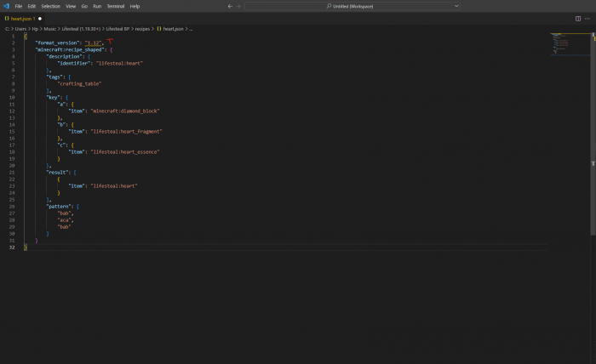Click the Music breadcrumb segment

click(x=49, y=29)
